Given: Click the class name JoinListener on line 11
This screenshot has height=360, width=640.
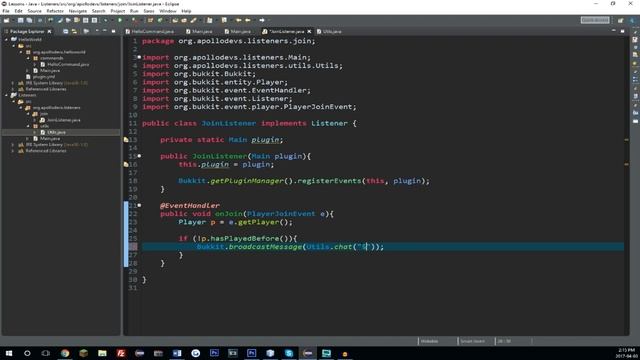Looking at the screenshot, I should pyautogui.click(x=229, y=123).
